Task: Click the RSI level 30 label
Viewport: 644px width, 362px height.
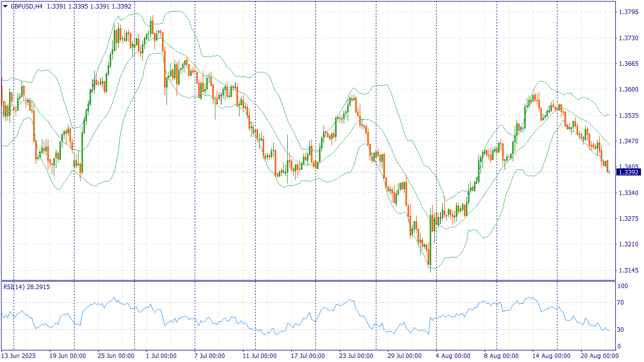Action: [x=621, y=330]
